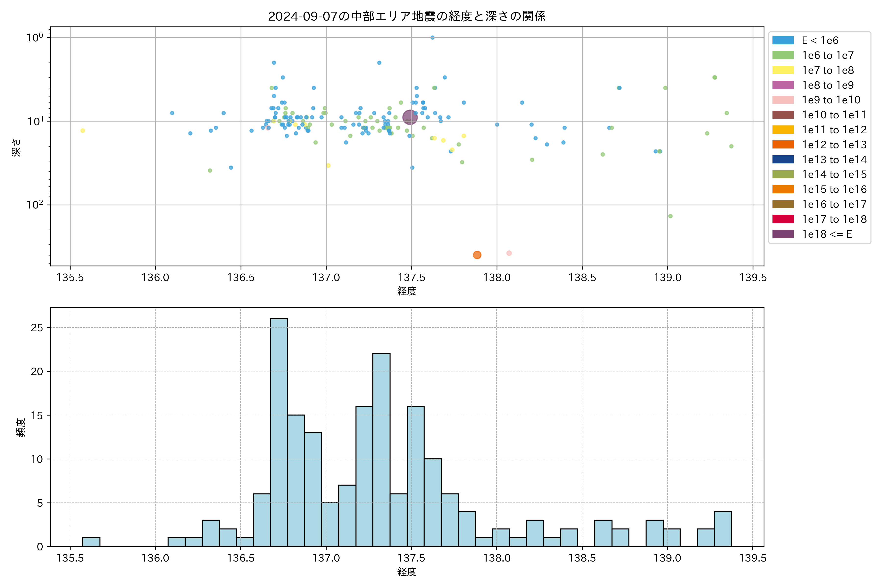
Task: Click the large orange scatter point
Action: coord(477,255)
